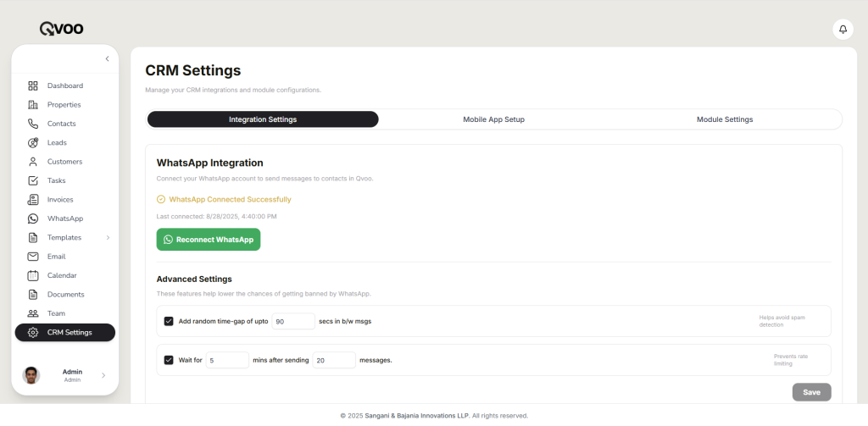Switch to Module Settings tab
Image resolution: width=868 pixels, height=426 pixels.
tap(725, 119)
